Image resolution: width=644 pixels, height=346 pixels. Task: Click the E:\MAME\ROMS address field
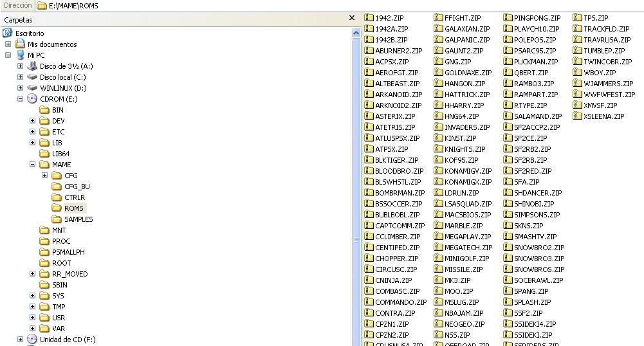[339, 6]
